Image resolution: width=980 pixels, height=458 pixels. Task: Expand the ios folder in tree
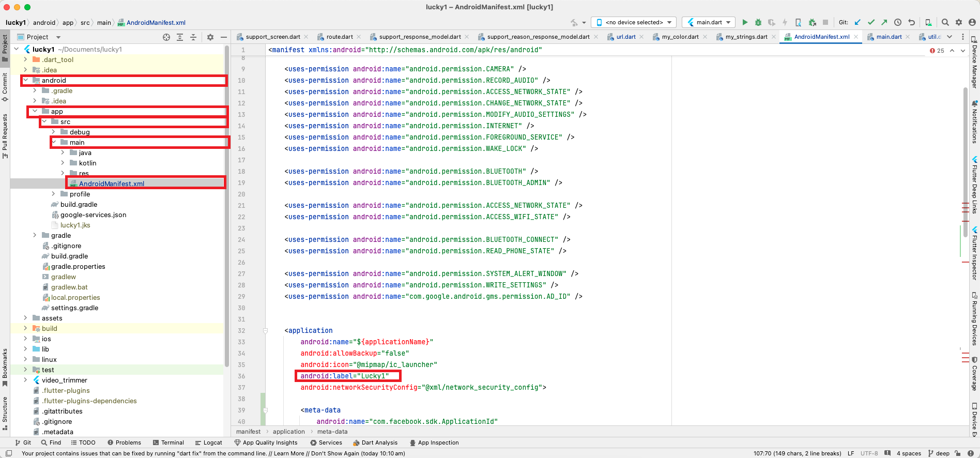tap(25, 339)
